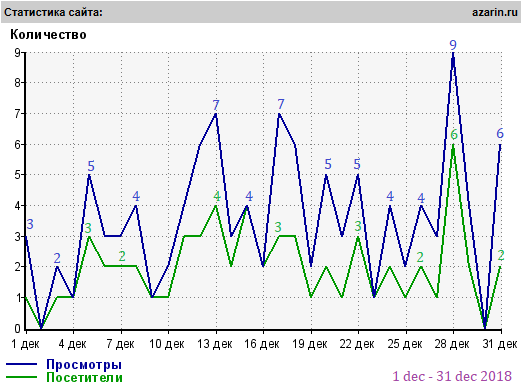Click the green line sample beside 'Посетители'
Screen dimensions: 521x388
(21, 377)
